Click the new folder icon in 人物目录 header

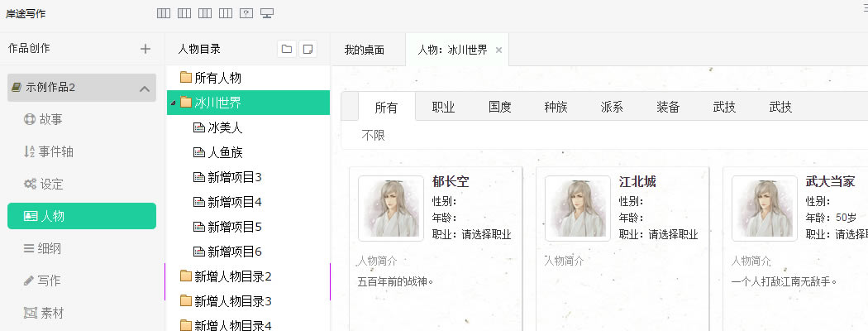click(287, 49)
